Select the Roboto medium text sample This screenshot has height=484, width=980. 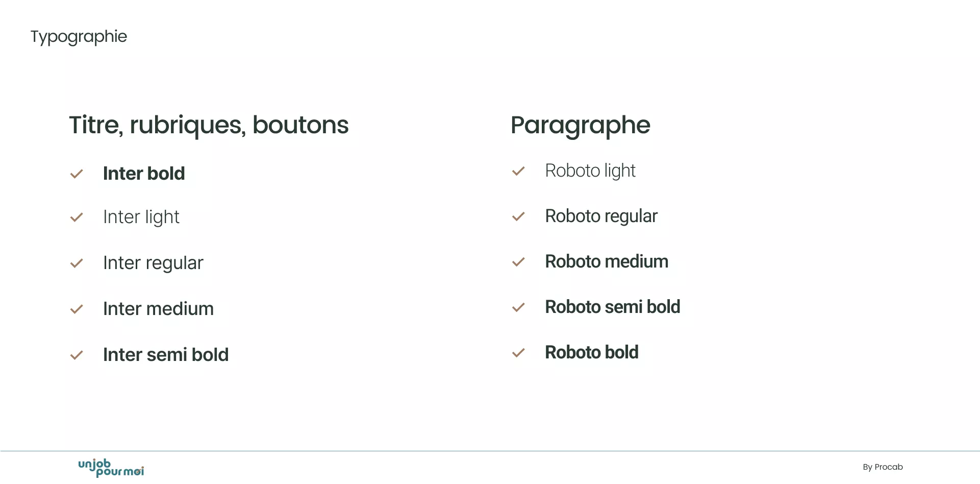607,261
